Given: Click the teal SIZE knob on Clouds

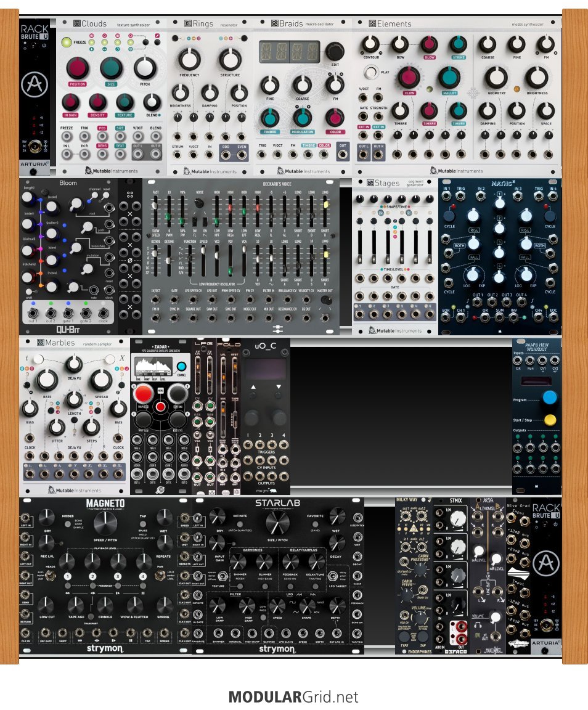Looking at the screenshot, I should point(111,68).
